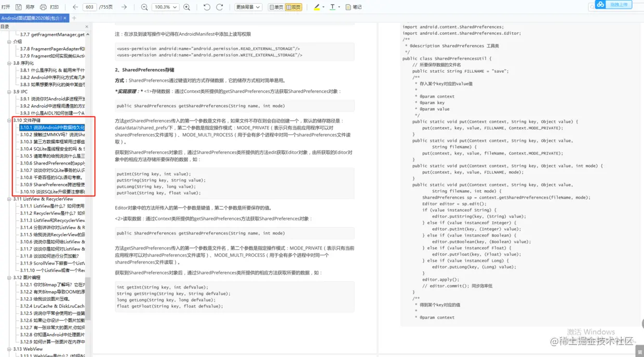Open outline item 3.10.8 千奇百怪的SQL语句考察
Viewport: 644px width, 357px height.
(x=51, y=177)
